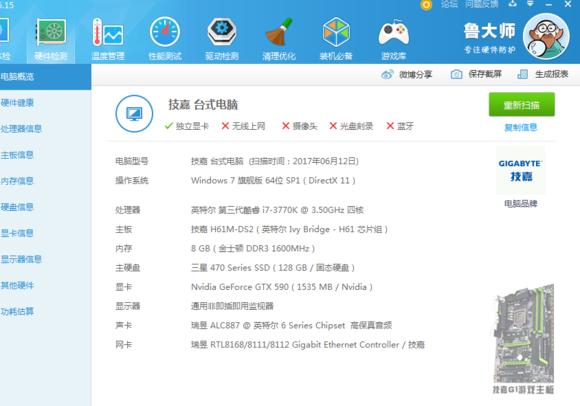
Task: Click the 无线上网 status indicator
Action: click(243, 126)
